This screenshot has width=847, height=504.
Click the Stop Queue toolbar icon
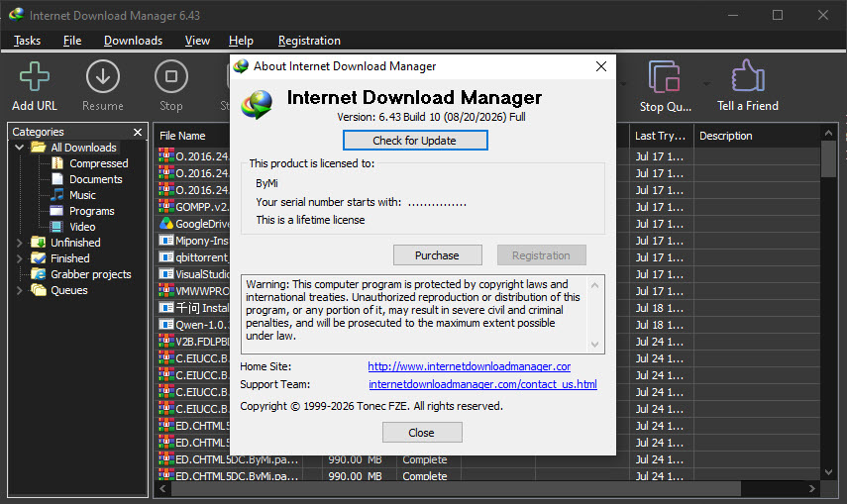pyautogui.click(x=665, y=76)
